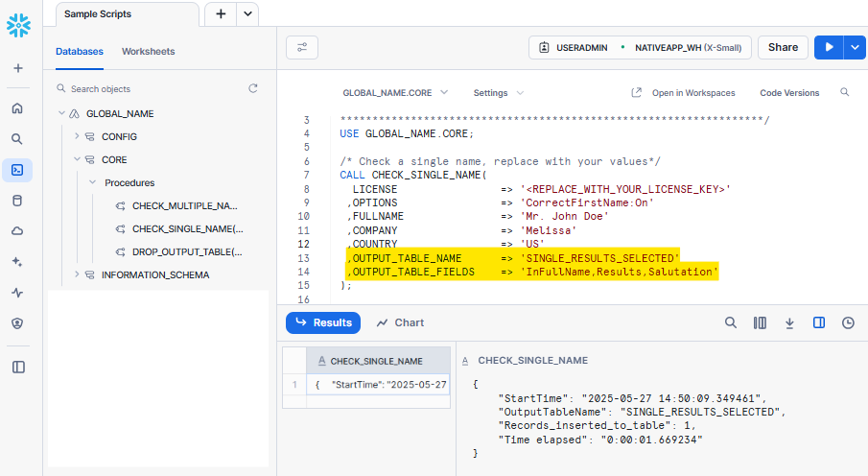868x476 pixels.
Task: Open the Home icon in sidebar
Action: tap(17, 108)
